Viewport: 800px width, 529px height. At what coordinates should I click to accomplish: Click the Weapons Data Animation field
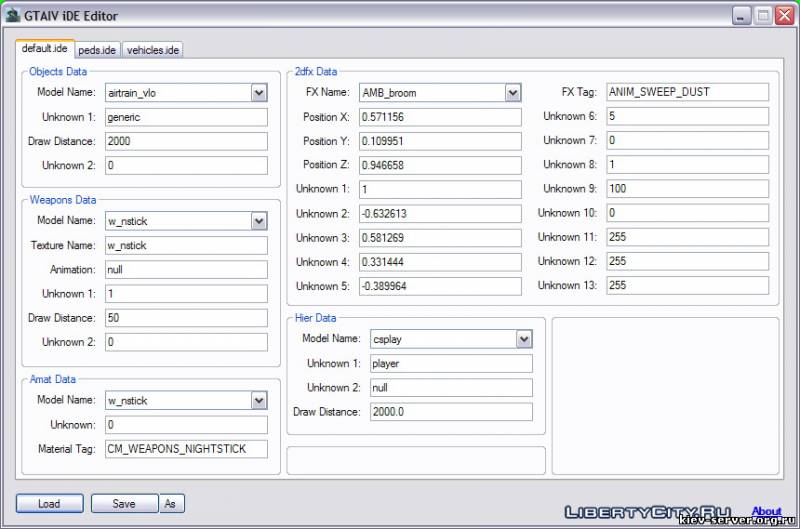[185, 269]
